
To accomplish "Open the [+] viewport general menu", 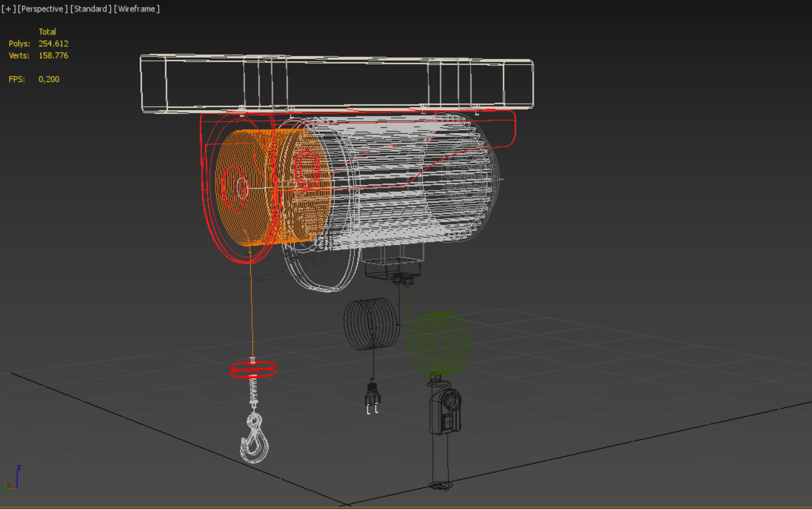I will coord(8,9).
